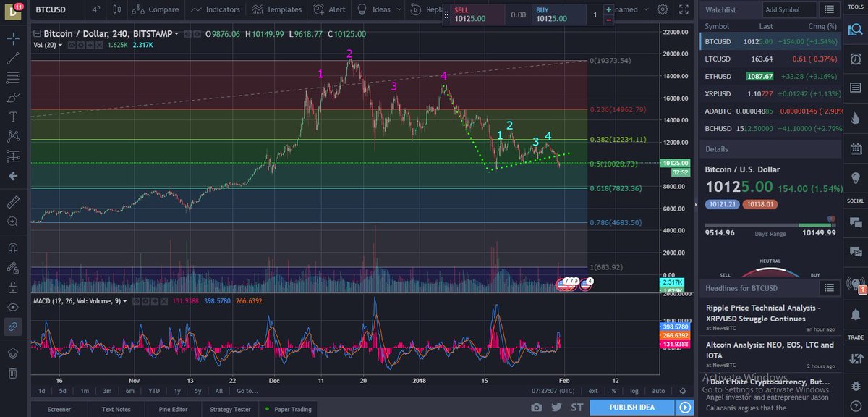This screenshot has width=868, height=417.
Task: Open headlines list options icon
Action: click(829, 288)
